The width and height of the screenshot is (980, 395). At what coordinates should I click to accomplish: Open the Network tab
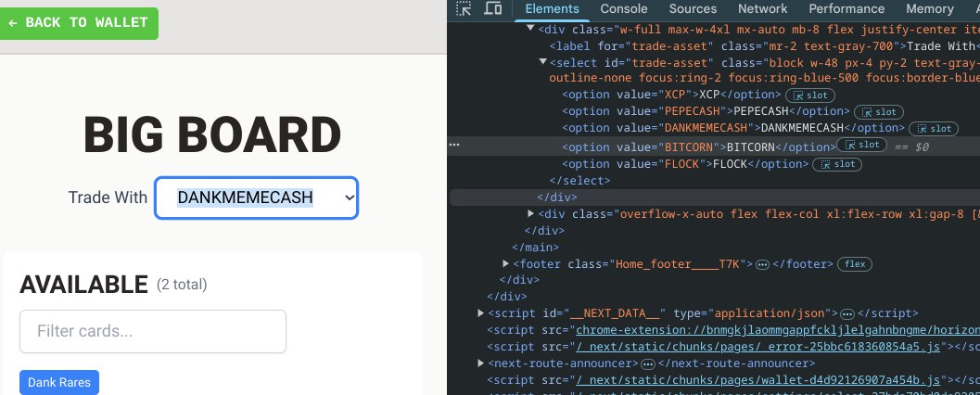coord(762,8)
